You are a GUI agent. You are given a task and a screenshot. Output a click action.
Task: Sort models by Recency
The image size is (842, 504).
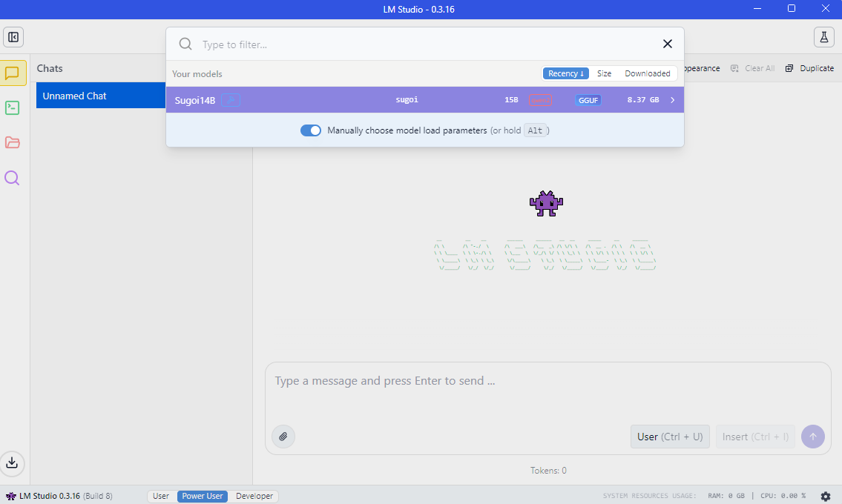coord(566,73)
